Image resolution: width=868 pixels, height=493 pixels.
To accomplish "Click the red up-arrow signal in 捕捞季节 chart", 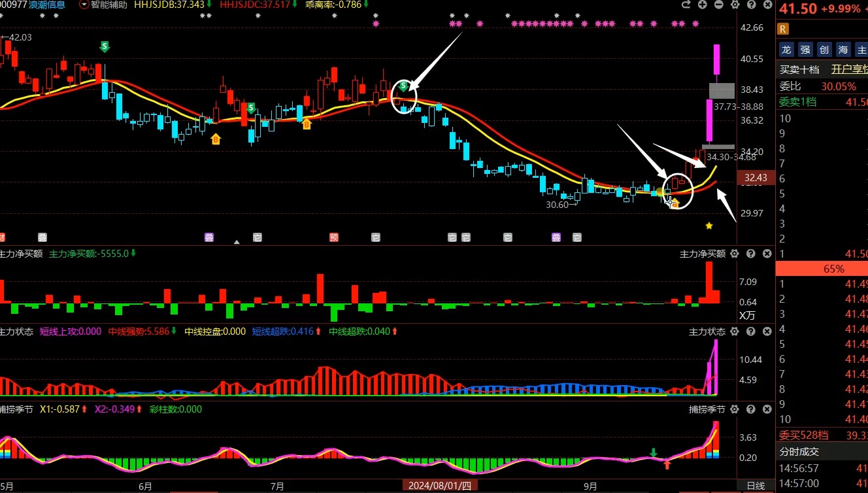I will coord(667,464).
